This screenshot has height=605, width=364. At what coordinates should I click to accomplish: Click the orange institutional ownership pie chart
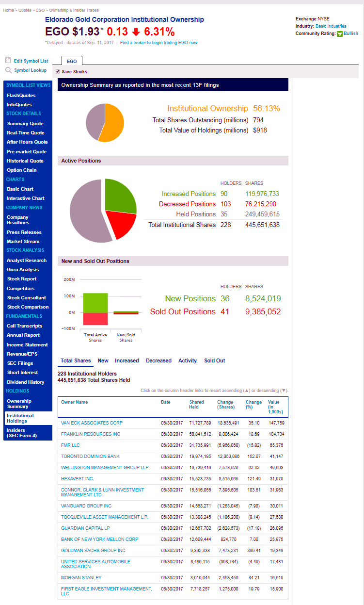105,122
